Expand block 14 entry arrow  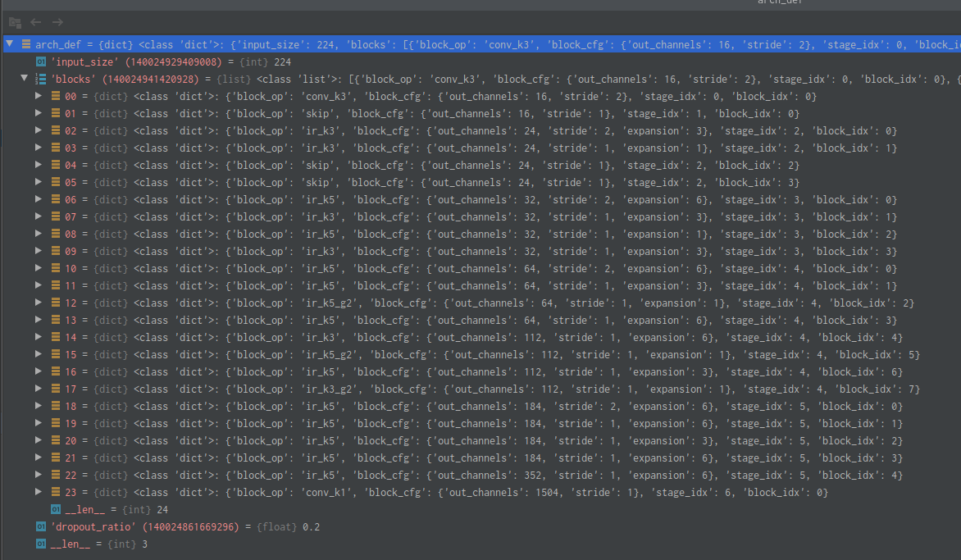(x=38, y=336)
